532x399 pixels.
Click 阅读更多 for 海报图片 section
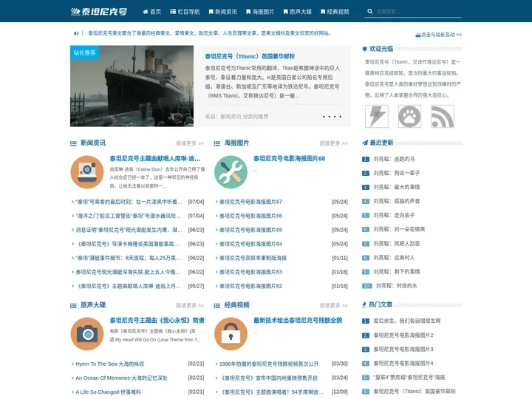pyautogui.click(x=333, y=143)
